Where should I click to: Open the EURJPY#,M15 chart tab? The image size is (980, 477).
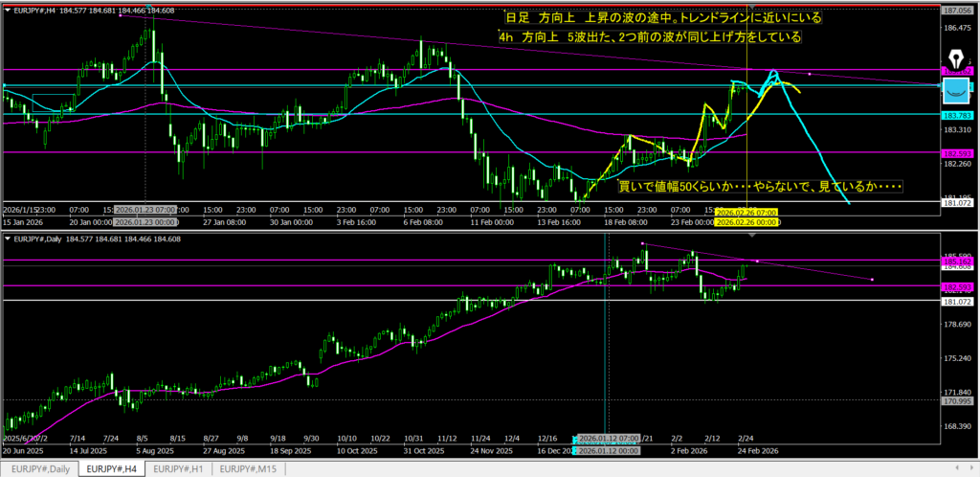coord(252,468)
